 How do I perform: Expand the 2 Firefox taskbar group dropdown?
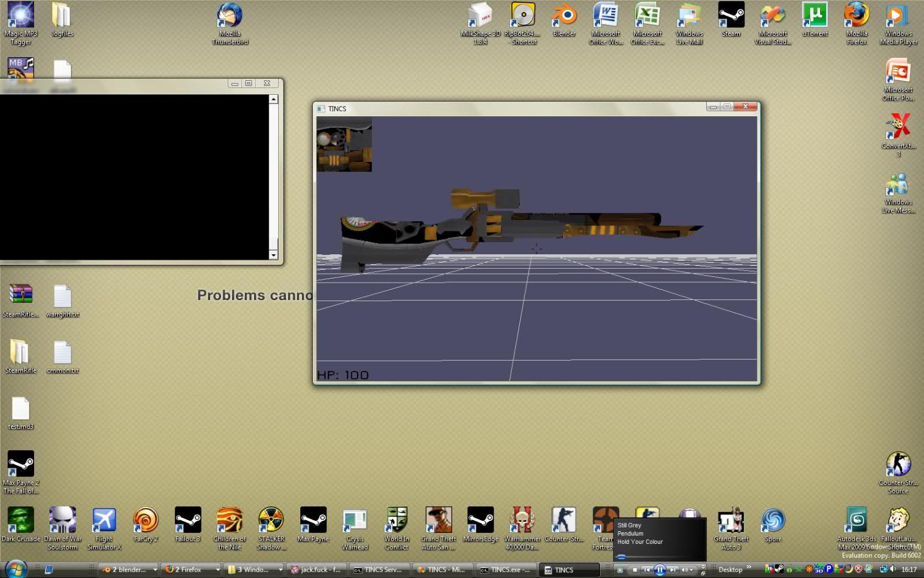tap(218, 570)
